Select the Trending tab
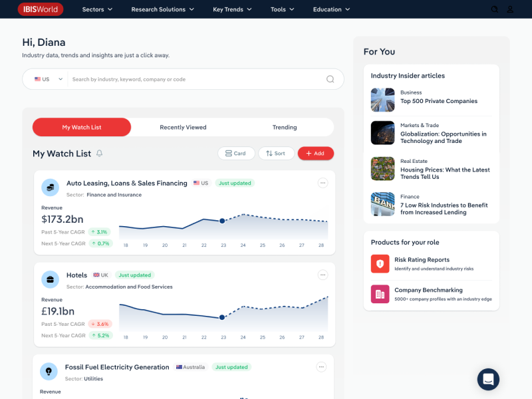532x399 pixels. click(285, 127)
